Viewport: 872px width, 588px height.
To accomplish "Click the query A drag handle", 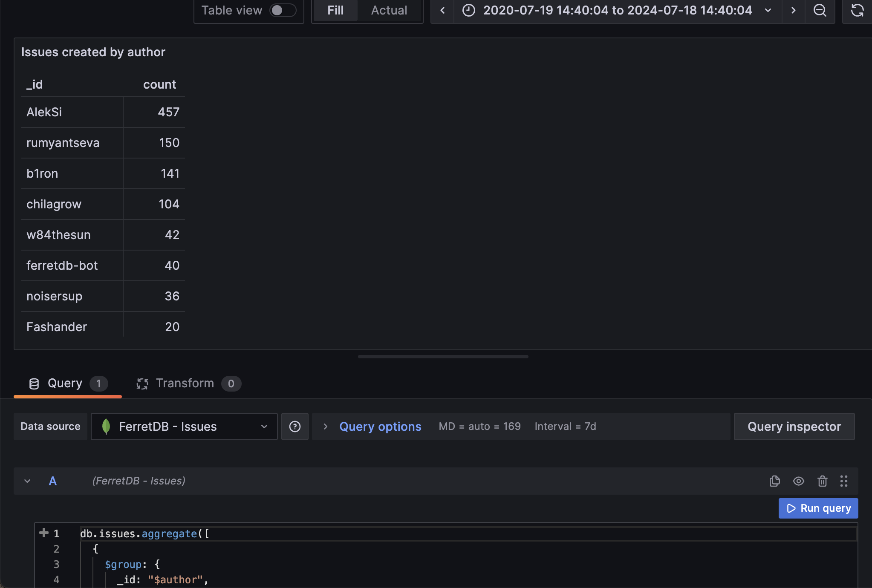I will (843, 481).
